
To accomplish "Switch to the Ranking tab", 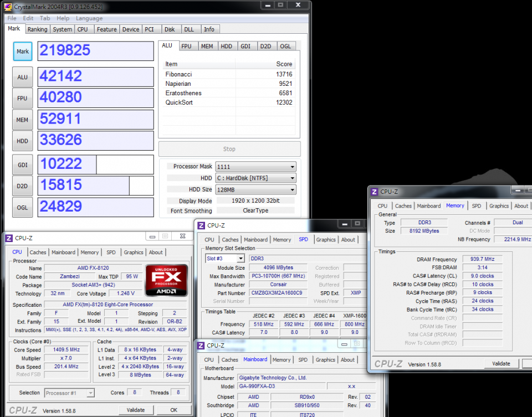I will coord(37,29).
